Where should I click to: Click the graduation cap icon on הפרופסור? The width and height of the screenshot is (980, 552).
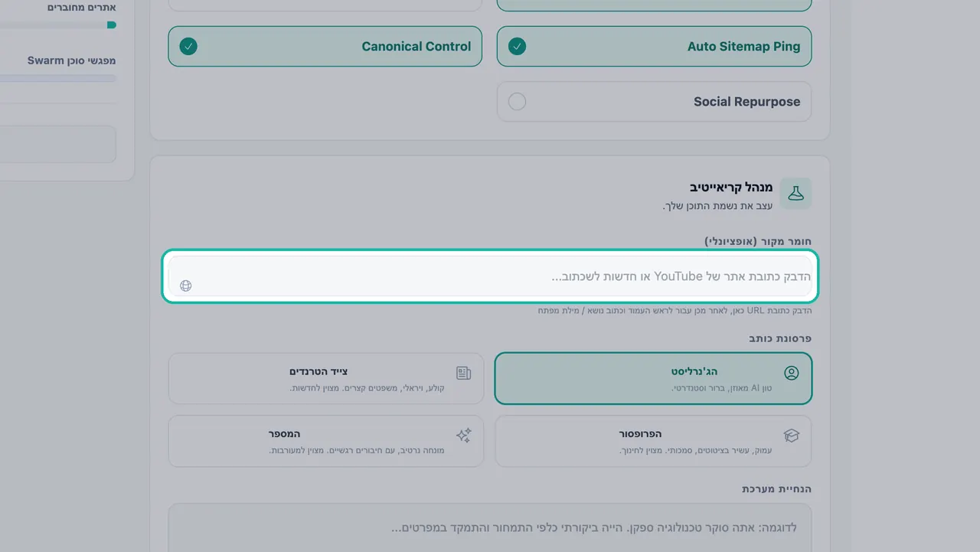pos(792,436)
